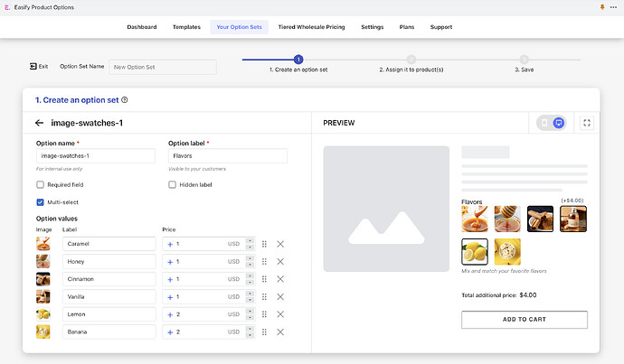
Task: Open help icon beside Create an option set
Action: (125, 99)
